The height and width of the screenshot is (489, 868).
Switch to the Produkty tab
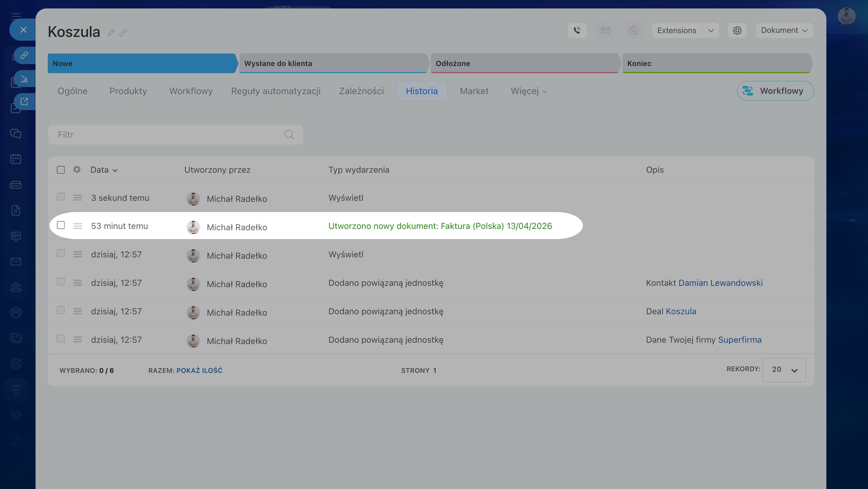coord(128,91)
